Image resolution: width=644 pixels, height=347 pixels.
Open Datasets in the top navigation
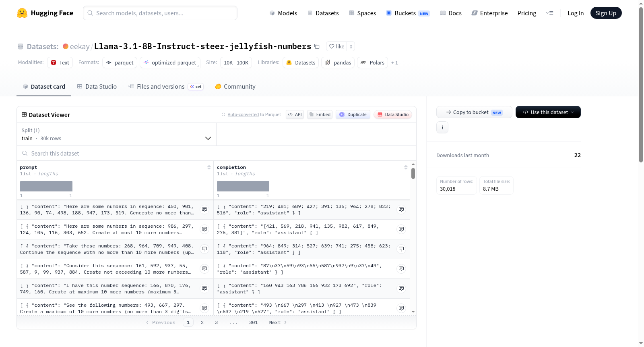coord(323,13)
